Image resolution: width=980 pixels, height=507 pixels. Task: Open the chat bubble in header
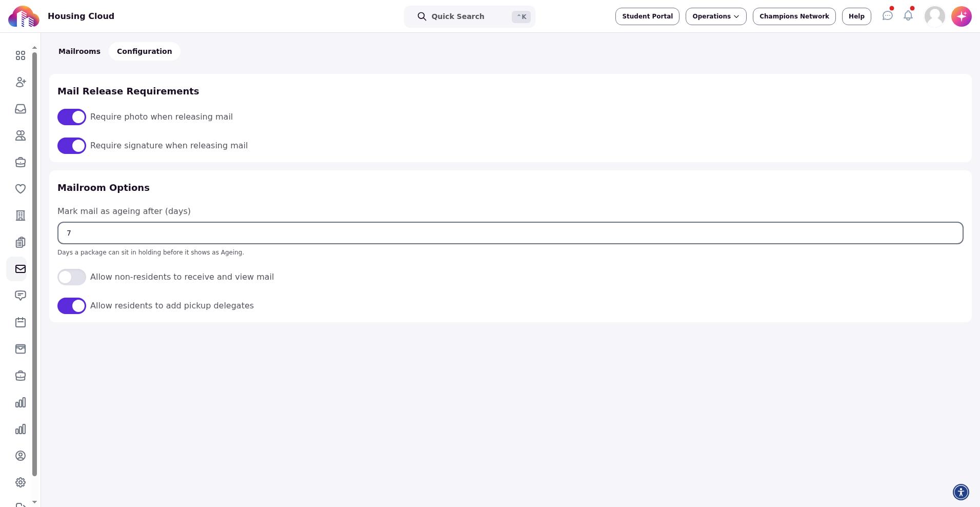[888, 16]
